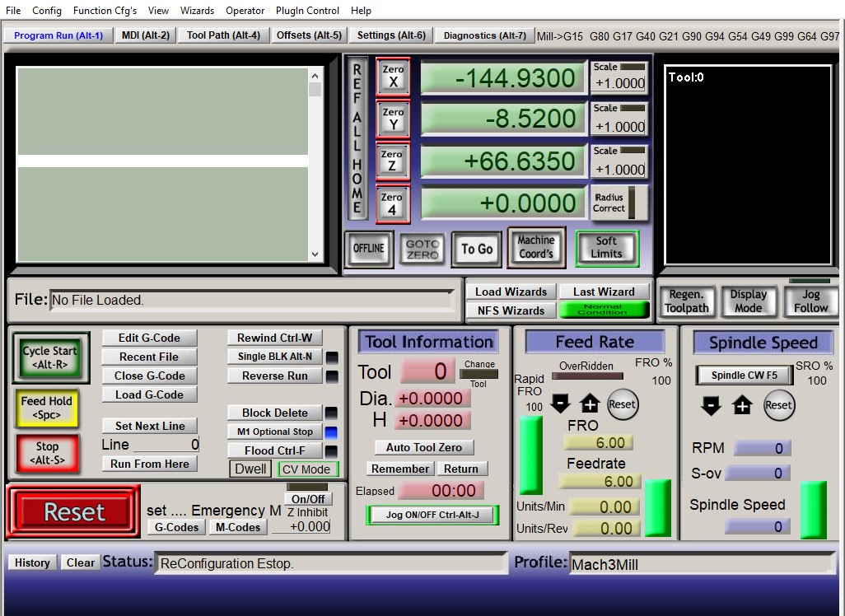845x616 pixels.
Task: Click Recent File button
Action: 149,357
